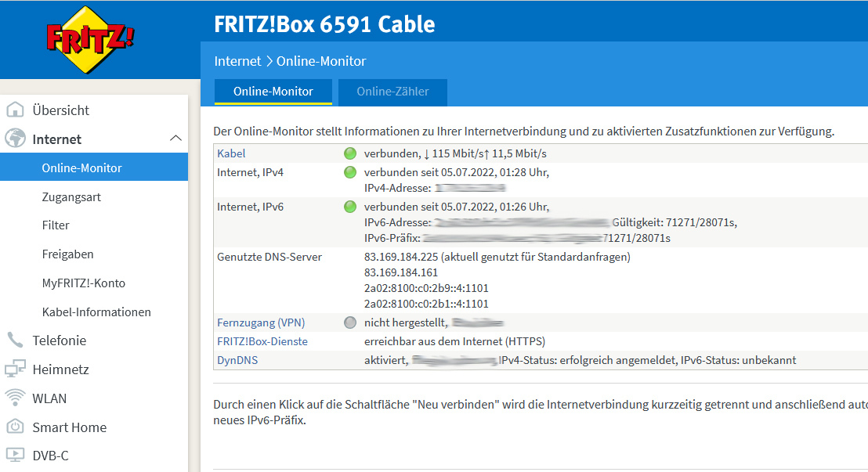Collapse the Internet menu chevron

[x=175, y=139]
